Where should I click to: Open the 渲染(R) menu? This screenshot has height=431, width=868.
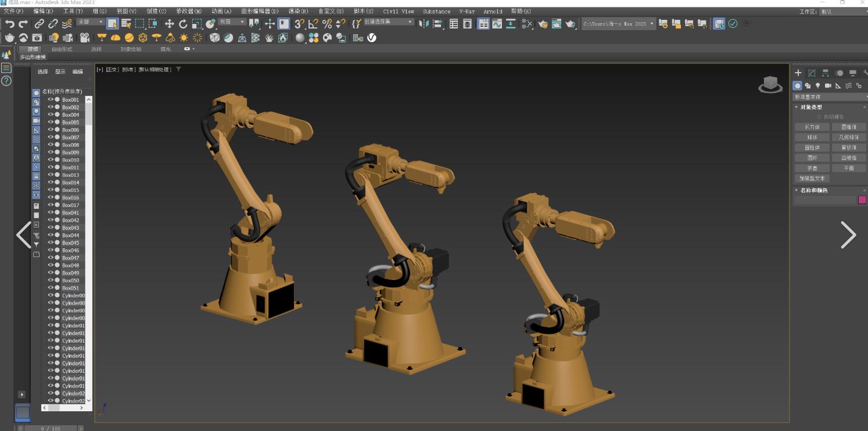pyautogui.click(x=298, y=11)
